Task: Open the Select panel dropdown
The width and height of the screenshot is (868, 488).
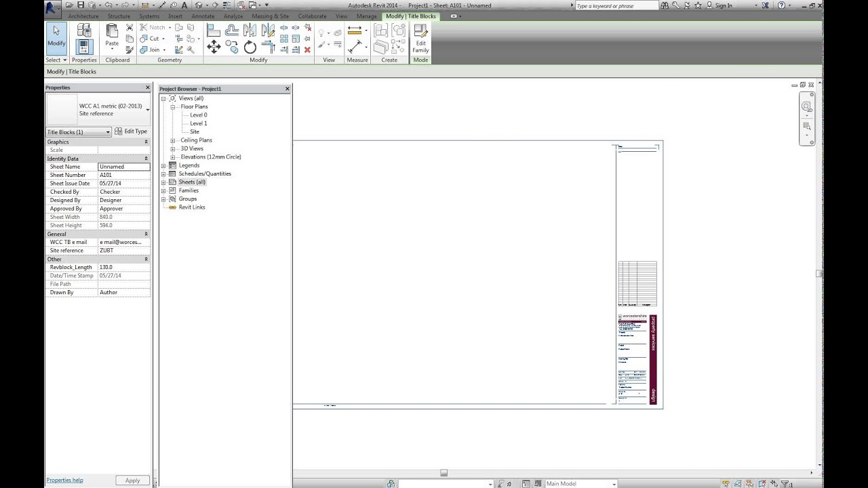Action: (x=56, y=60)
